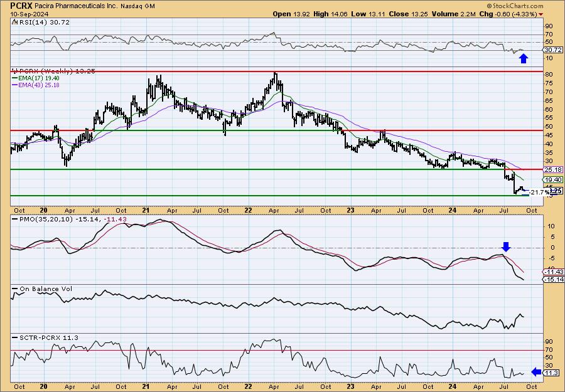Click the PCRX (Weekly) price legend
The height and width of the screenshot is (392, 565).
click(x=54, y=72)
